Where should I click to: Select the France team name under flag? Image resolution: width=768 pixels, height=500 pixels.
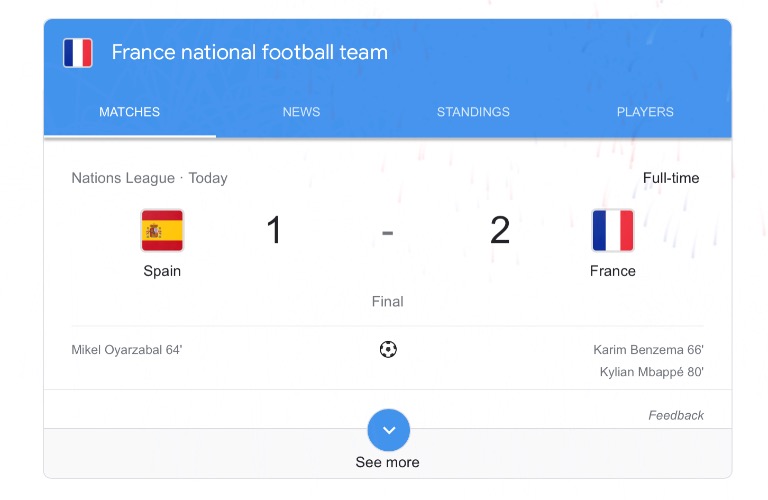click(612, 271)
